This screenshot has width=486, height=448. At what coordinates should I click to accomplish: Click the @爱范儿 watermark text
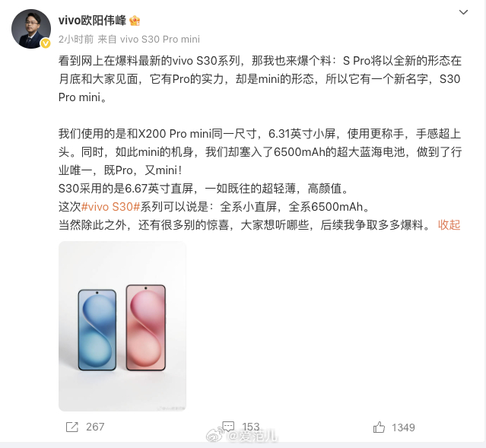pyautogui.click(x=252, y=436)
